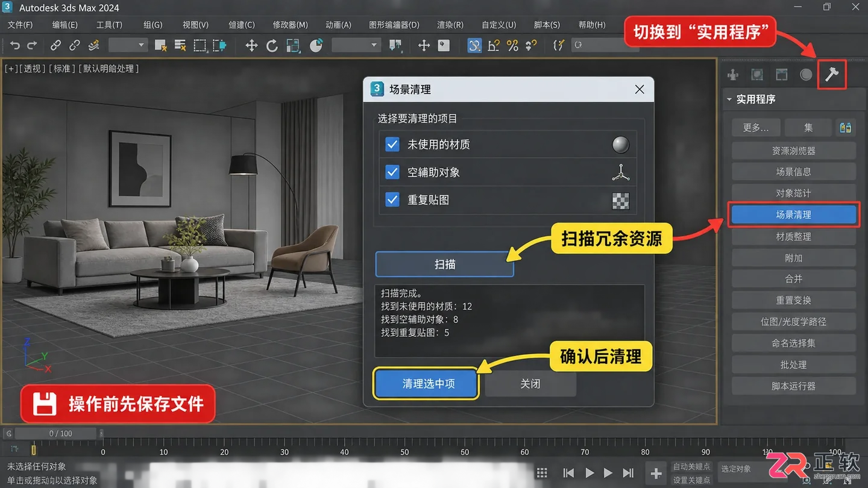
Task: Switch to the Utilities hammer icon tab
Action: click(x=832, y=75)
